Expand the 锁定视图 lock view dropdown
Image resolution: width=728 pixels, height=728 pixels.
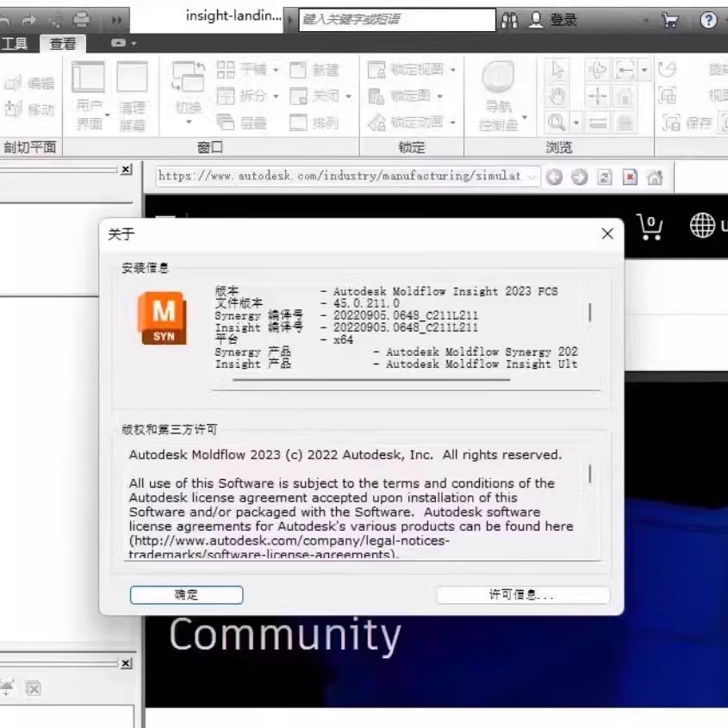[x=452, y=70]
